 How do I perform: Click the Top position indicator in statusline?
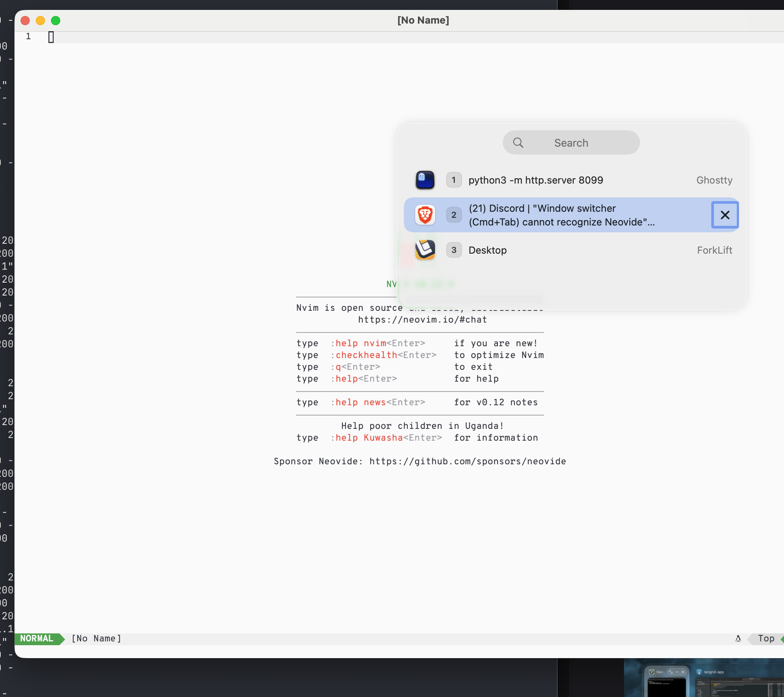point(766,638)
